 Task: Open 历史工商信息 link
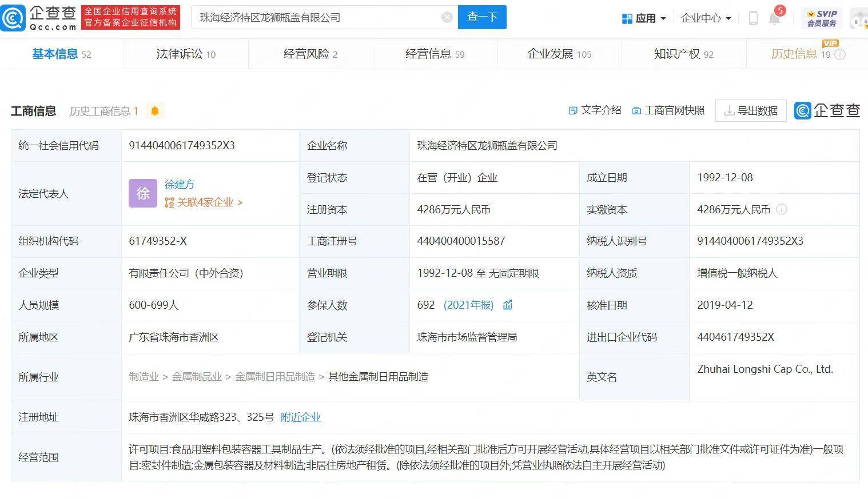(x=104, y=111)
